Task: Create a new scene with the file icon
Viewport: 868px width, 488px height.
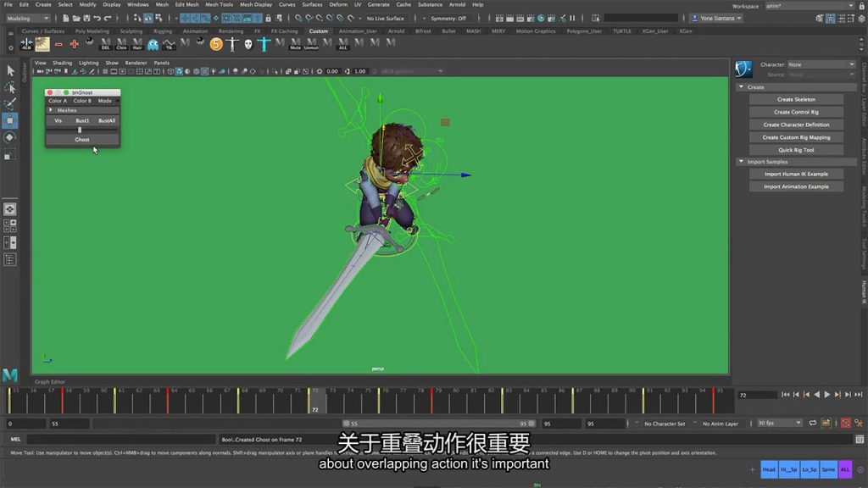Action: tap(65, 19)
